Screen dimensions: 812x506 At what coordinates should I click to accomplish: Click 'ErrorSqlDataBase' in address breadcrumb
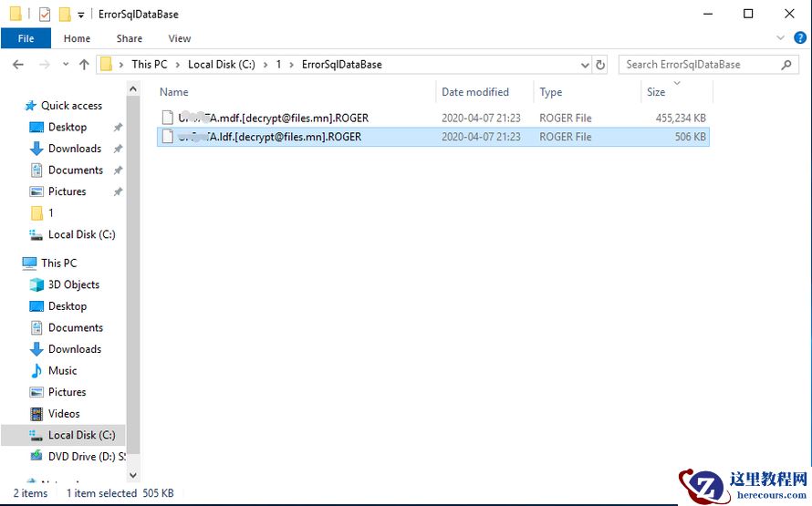pyautogui.click(x=342, y=65)
